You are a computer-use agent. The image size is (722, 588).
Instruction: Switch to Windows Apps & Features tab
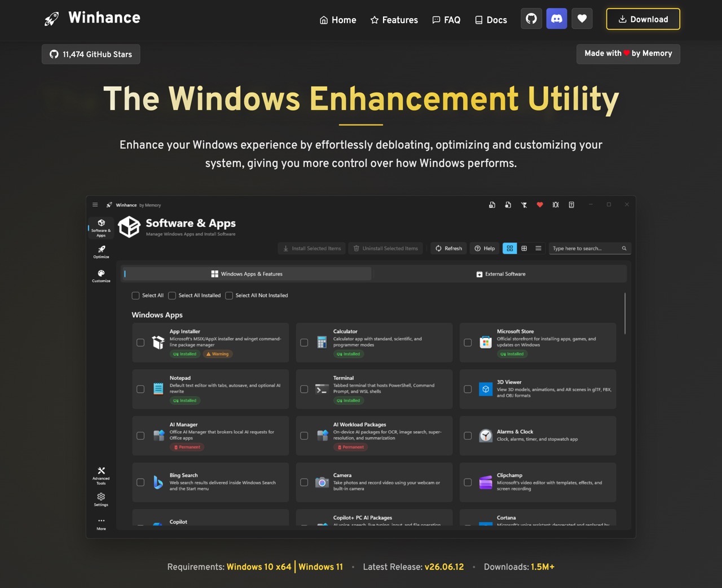click(x=246, y=274)
